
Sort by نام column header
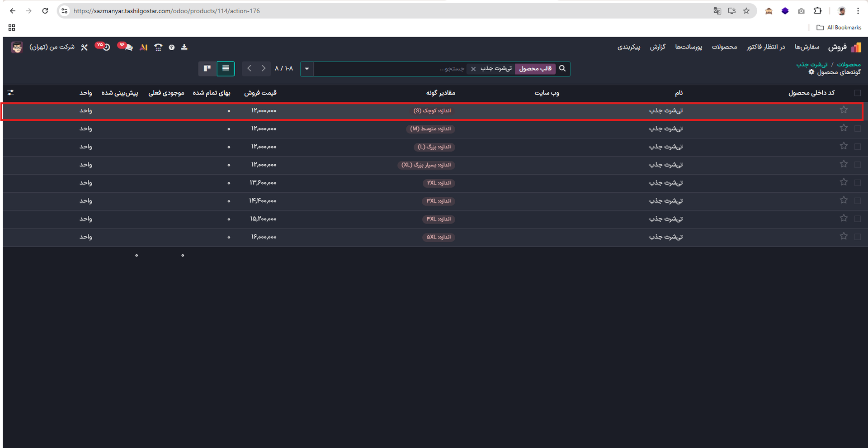tap(679, 93)
